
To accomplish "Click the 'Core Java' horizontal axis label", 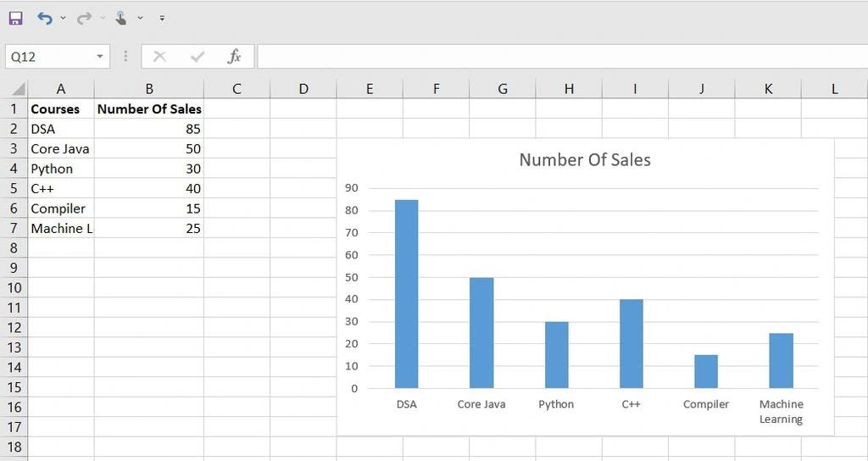I will click(481, 404).
